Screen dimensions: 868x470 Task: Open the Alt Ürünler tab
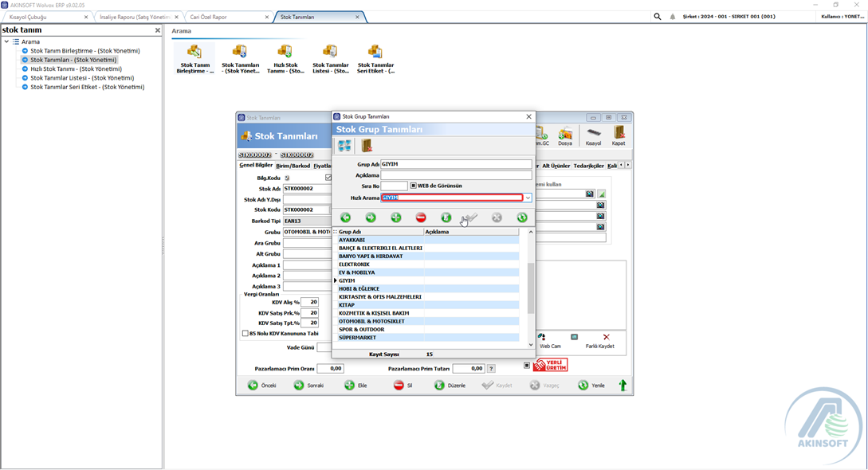tap(556, 166)
